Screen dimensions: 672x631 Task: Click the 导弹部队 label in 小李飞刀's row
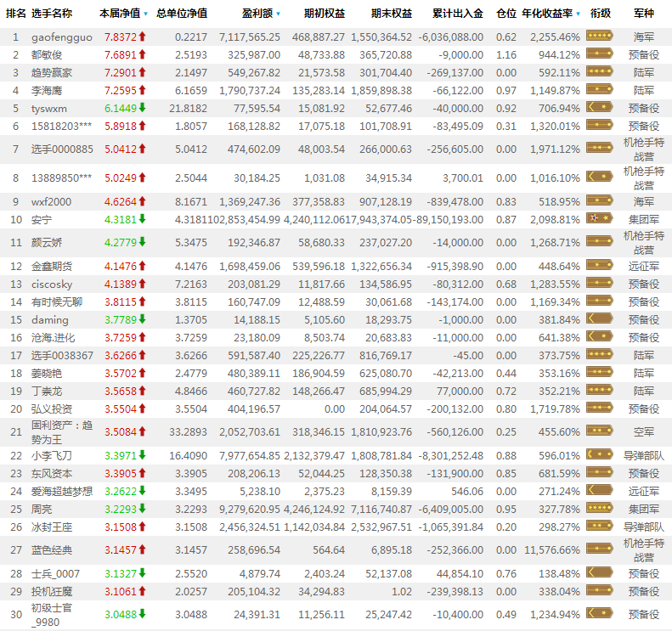coord(644,456)
